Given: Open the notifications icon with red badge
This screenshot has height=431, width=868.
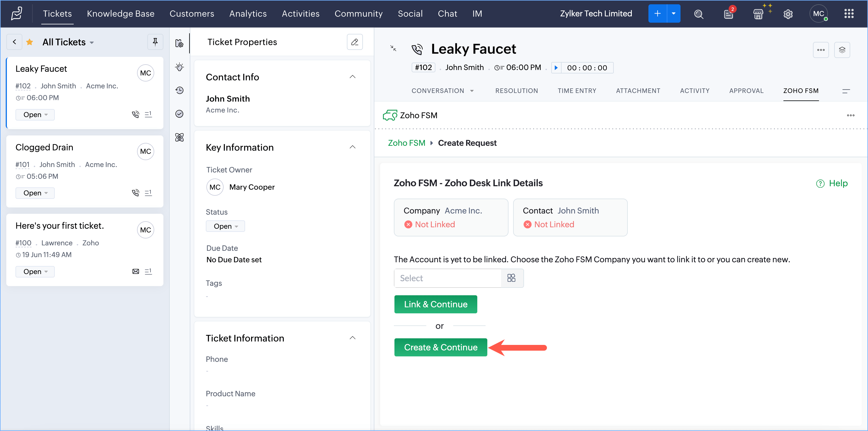Looking at the screenshot, I should tap(728, 14).
